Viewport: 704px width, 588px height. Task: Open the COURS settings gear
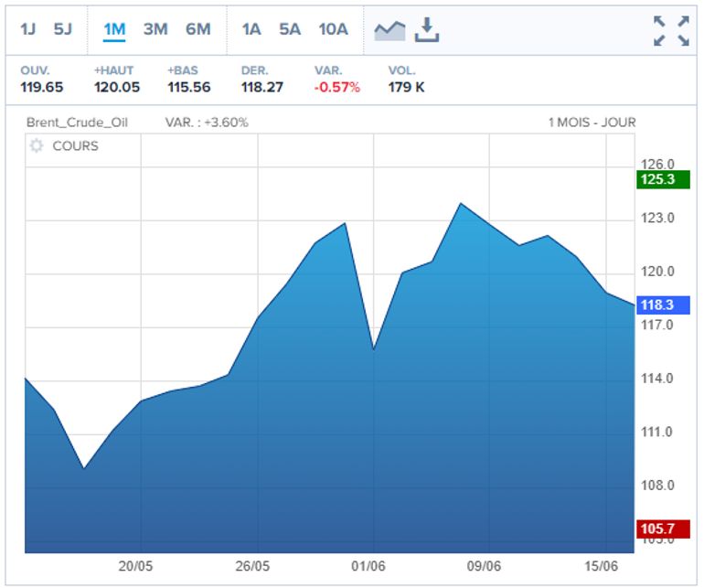(x=37, y=146)
